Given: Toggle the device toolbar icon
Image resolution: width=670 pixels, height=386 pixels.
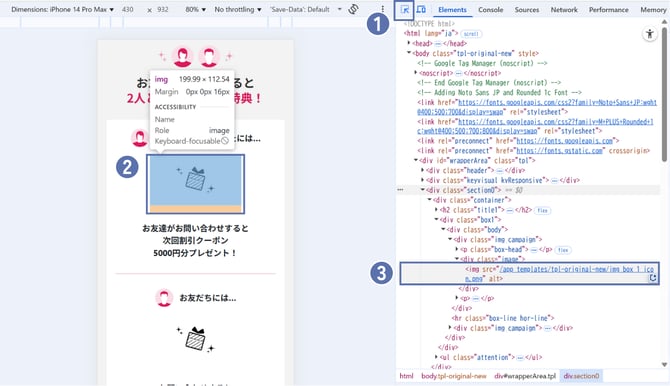Looking at the screenshot, I should pyautogui.click(x=421, y=9).
